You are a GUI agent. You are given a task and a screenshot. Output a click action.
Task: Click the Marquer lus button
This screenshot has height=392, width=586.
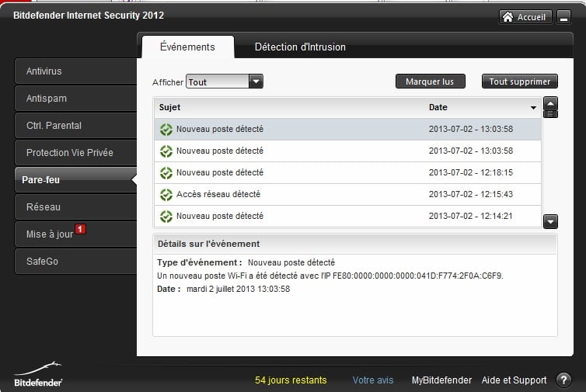pyautogui.click(x=430, y=82)
